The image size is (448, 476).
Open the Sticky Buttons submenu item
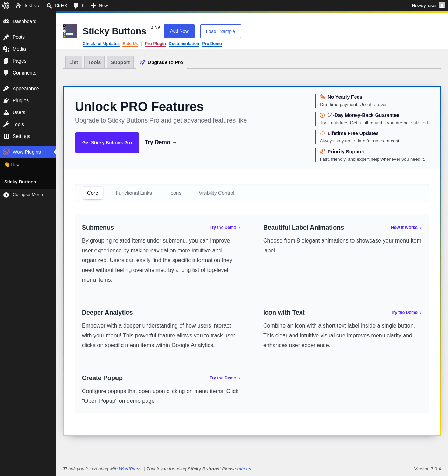[28, 182]
